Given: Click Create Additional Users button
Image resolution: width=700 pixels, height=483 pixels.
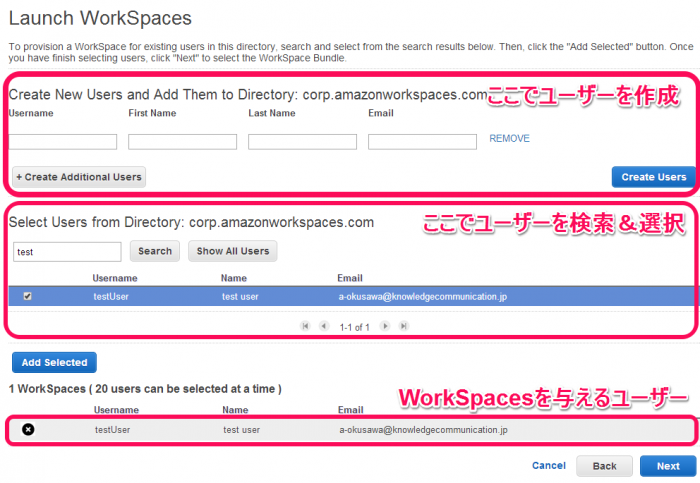Looking at the screenshot, I should 79,177.
